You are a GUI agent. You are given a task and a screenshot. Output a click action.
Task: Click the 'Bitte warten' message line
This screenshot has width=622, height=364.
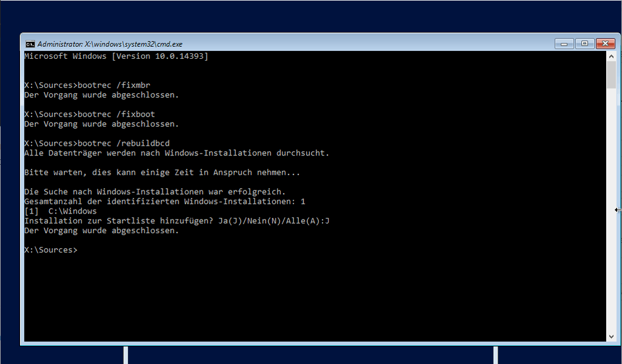162,172
